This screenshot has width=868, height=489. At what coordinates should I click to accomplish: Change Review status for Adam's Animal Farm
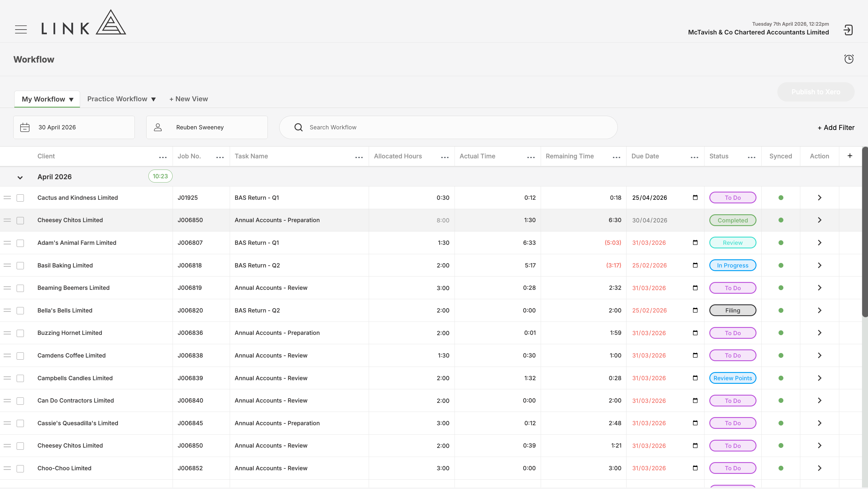(733, 243)
